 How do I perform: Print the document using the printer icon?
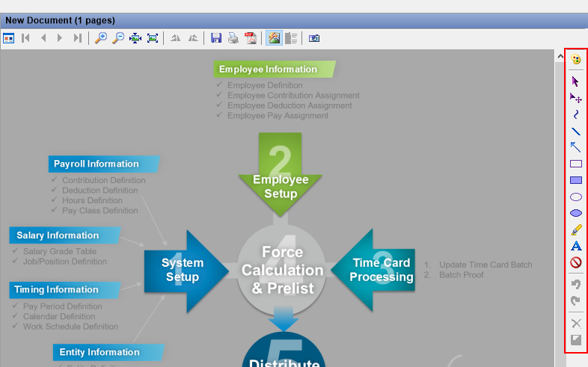click(233, 38)
